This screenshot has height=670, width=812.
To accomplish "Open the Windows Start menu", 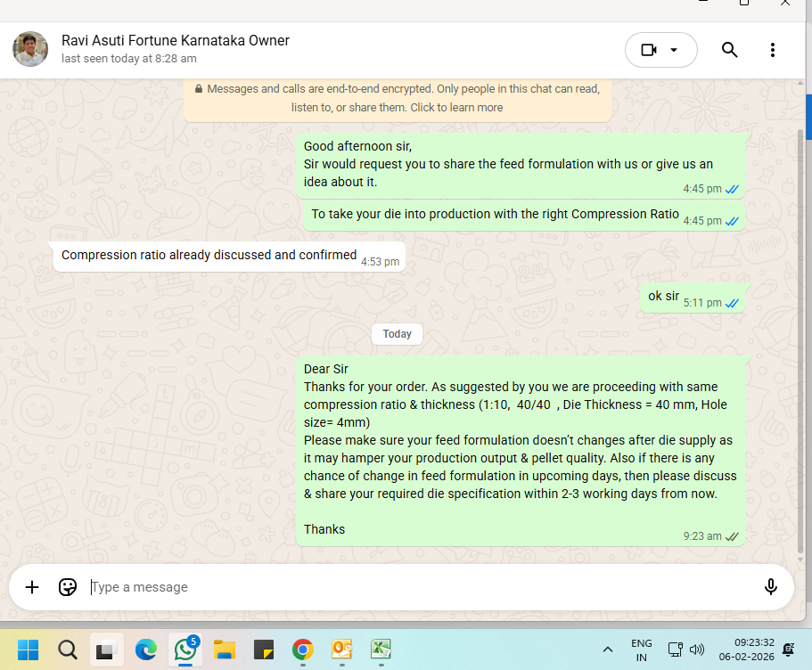I will tap(28, 650).
